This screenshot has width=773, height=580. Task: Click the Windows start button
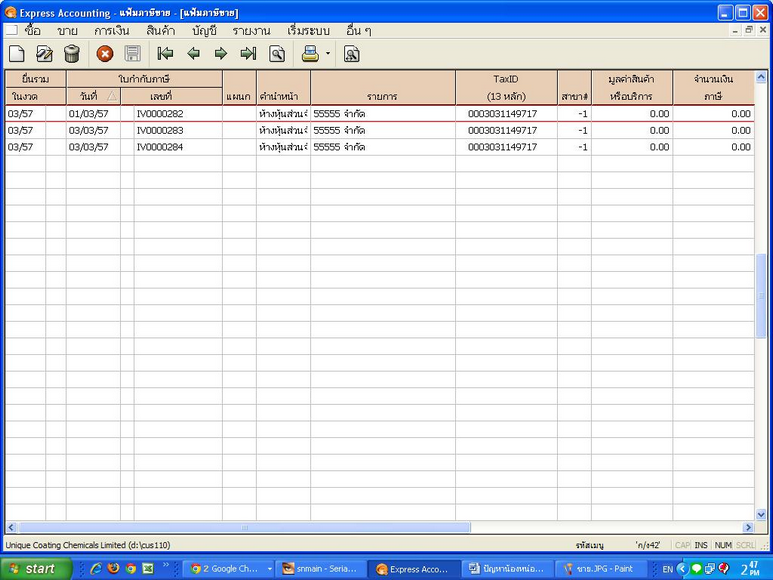[36, 569]
